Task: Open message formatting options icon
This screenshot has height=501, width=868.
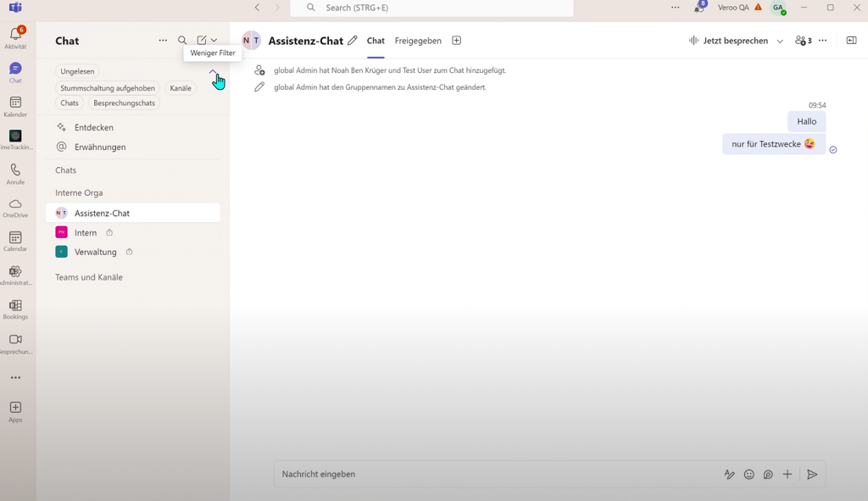Action: (x=730, y=475)
